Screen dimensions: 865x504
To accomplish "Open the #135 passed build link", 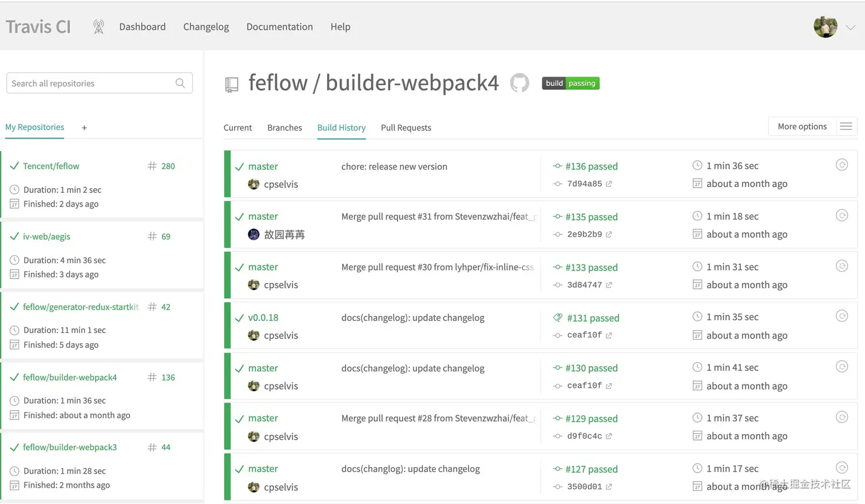I will point(592,217).
